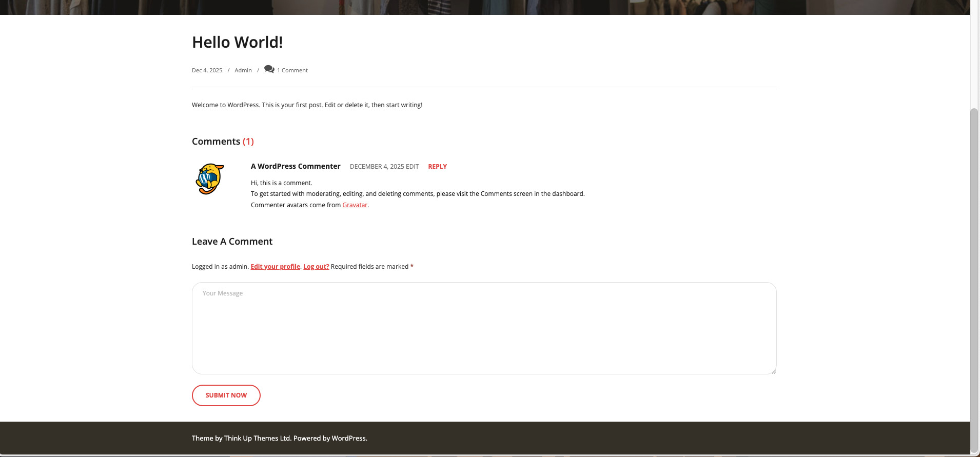The width and height of the screenshot is (980, 457).
Task: Click the Wapuu commenter avatar image
Action: pos(210,179)
